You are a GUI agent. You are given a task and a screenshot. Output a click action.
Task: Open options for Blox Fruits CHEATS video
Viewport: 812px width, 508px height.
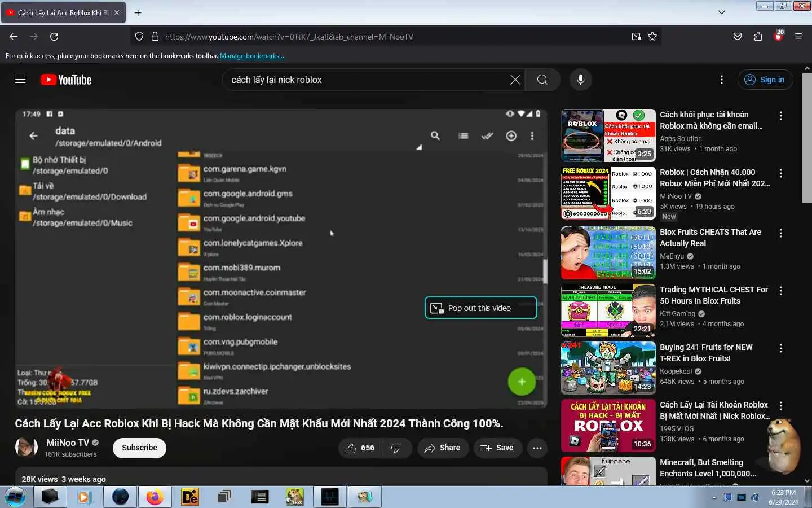[780, 233]
